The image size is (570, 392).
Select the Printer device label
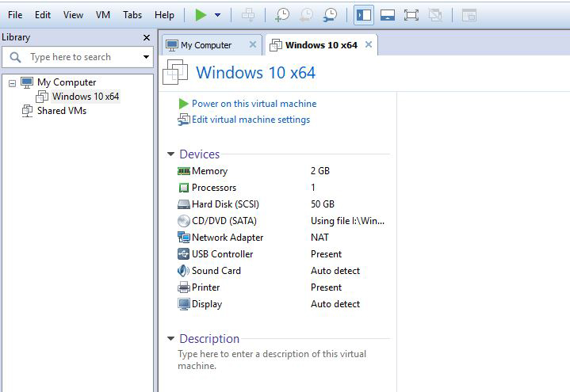point(206,287)
